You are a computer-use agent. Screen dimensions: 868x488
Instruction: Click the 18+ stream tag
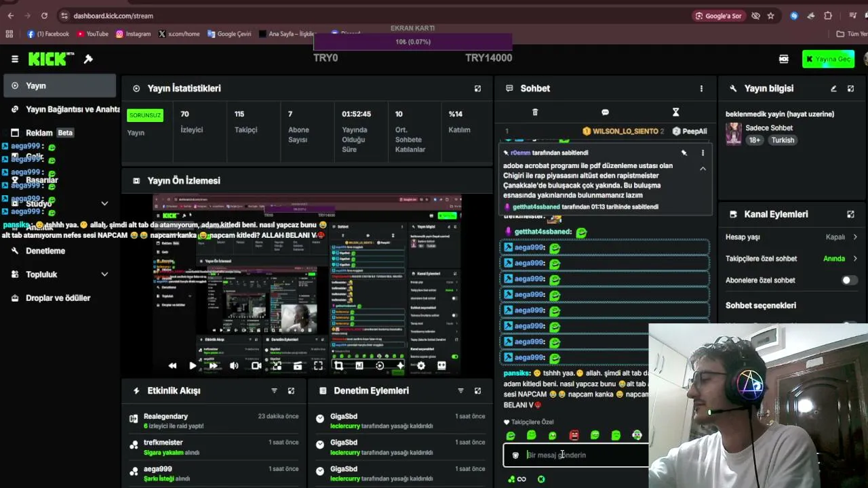click(x=755, y=140)
